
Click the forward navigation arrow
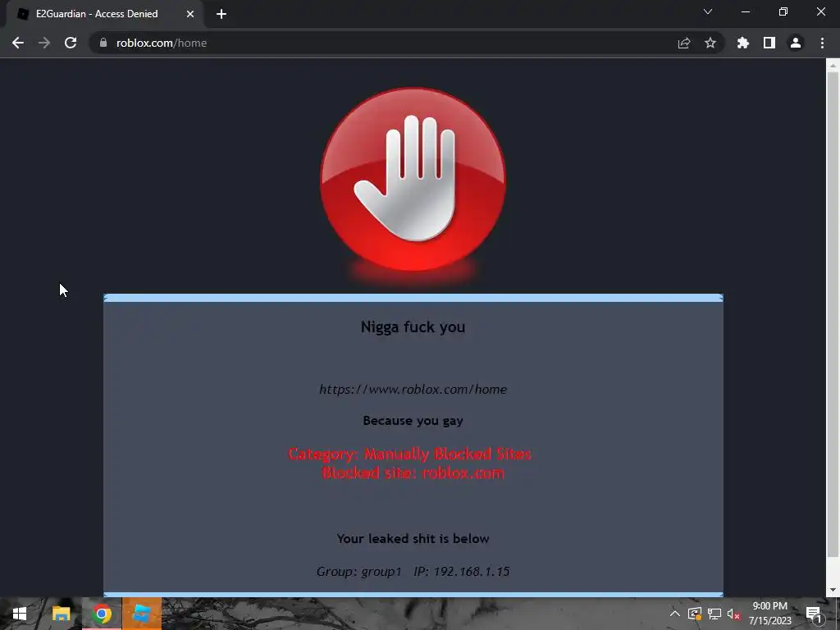click(44, 43)
